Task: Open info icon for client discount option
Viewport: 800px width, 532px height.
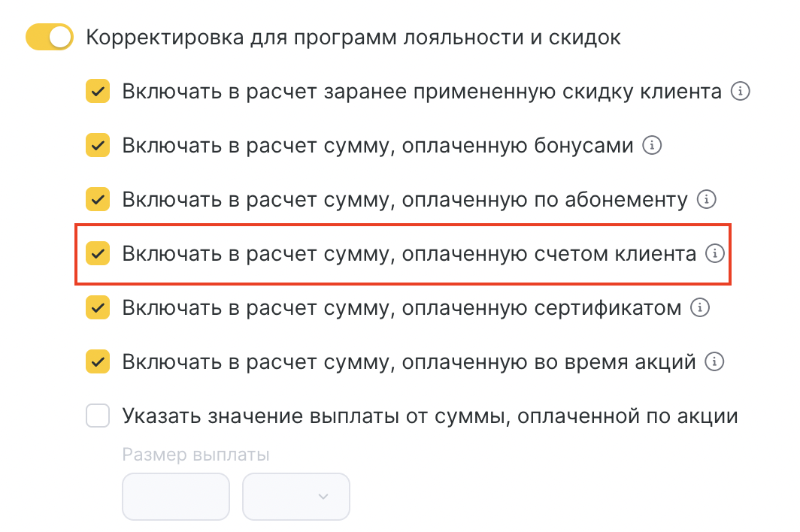Action: (x=741, y=92)
